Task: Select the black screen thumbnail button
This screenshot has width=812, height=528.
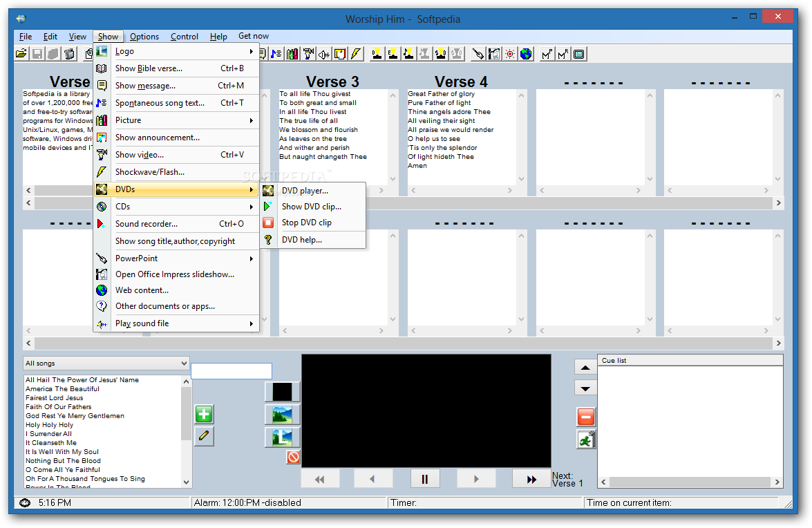Action: point(282,392)
